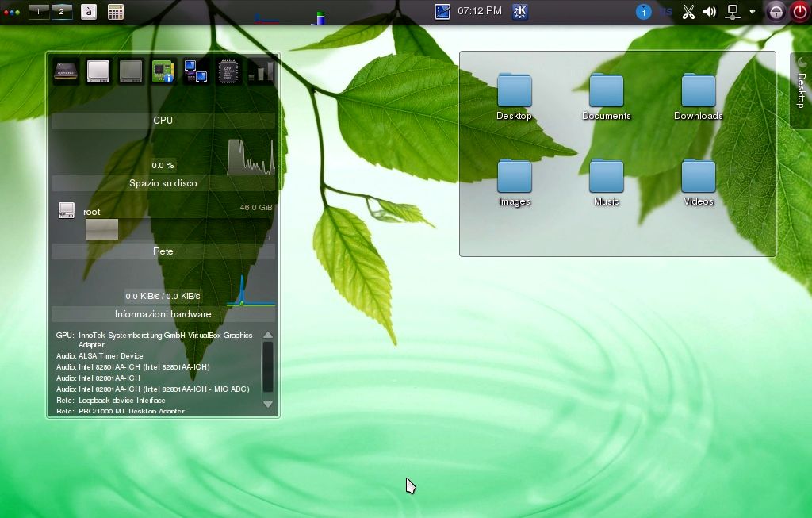This screenshot has height=518, width=812.
Task: Open the Downloads folder
Action: tap(698, 97)
